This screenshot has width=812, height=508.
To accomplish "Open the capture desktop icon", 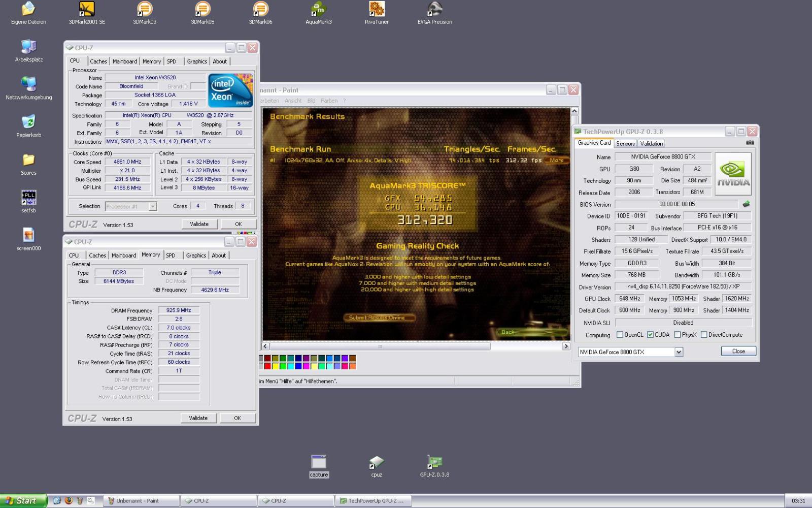I will [319, 466].
